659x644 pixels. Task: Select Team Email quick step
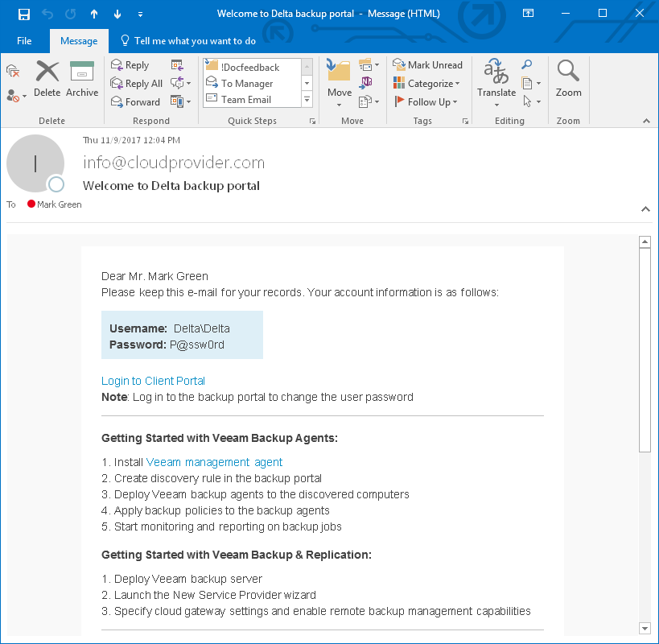pyautogui.click(x=252, y=100)
